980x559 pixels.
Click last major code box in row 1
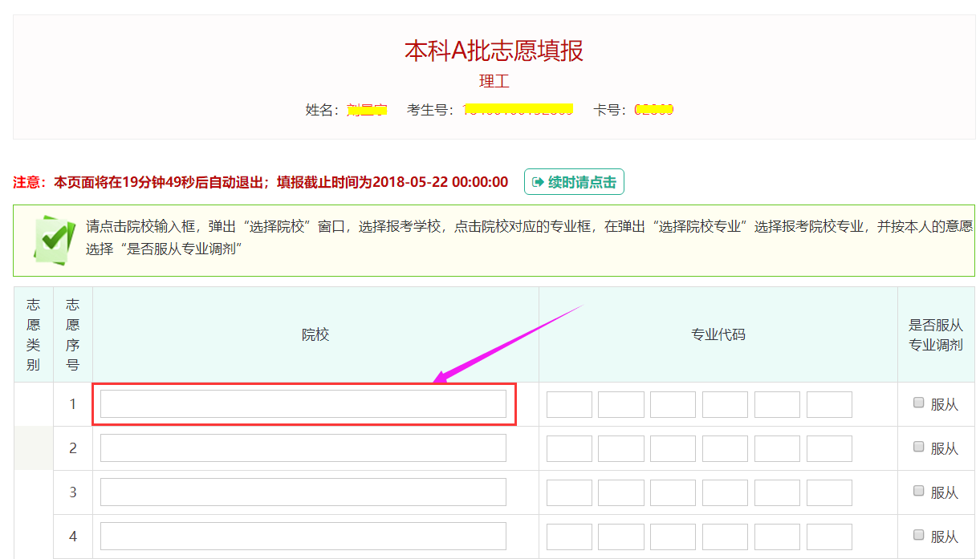(829, 404)
